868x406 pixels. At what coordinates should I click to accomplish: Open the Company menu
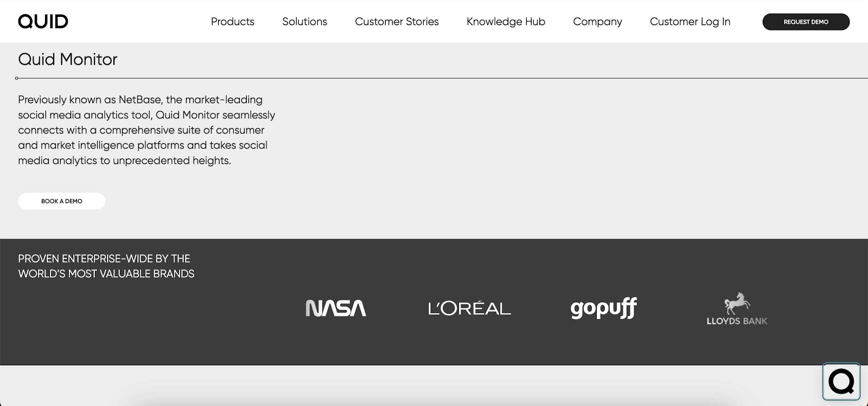point(597,22)
